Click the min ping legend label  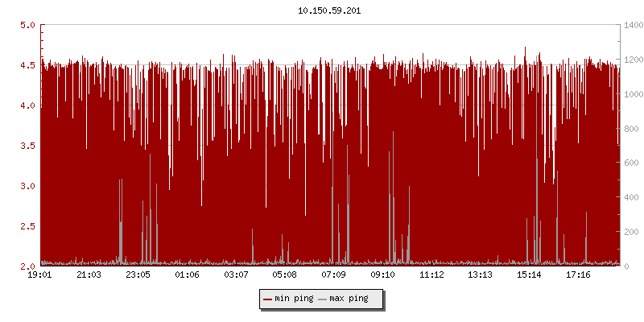click(x=293, y=299)
